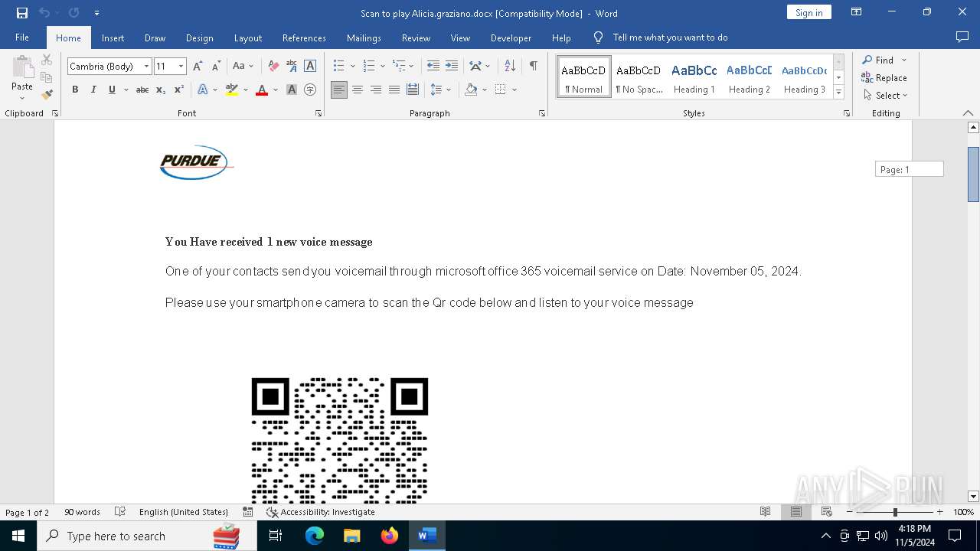The image size is (980, 551).
Task: Apply red font color button
Action: point(262,90)
